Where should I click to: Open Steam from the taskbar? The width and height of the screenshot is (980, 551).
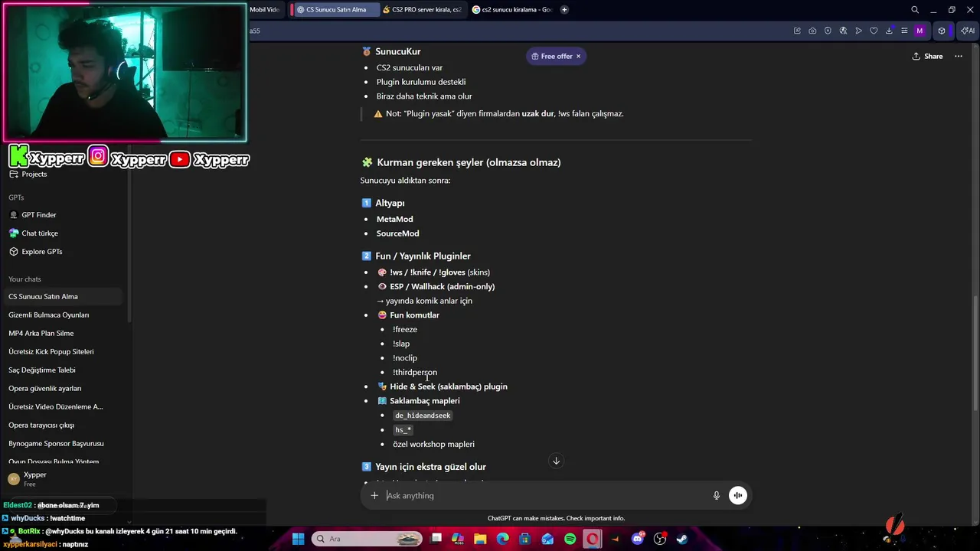(x=682, y=539)
